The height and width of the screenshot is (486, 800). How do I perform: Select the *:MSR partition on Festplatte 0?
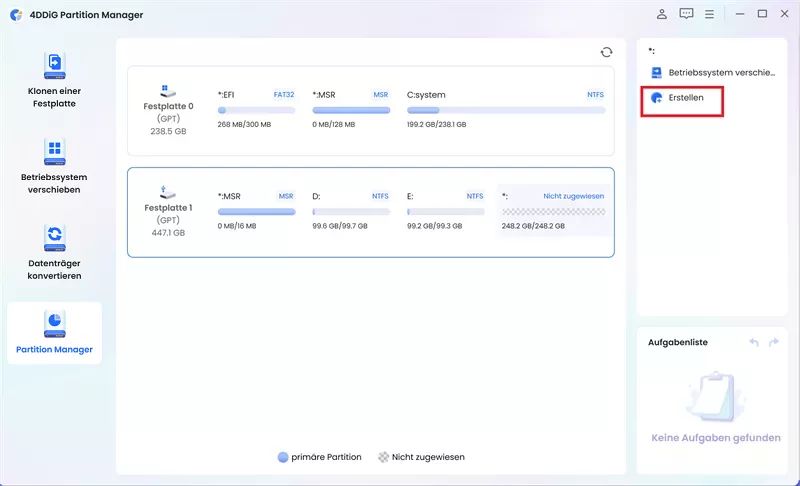(351, 109)
